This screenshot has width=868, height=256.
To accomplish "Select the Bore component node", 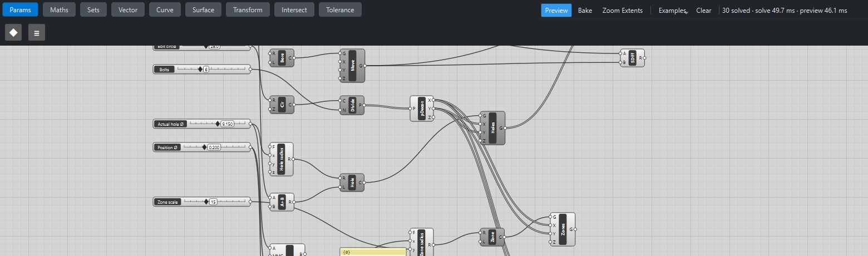I will pos(282,58).
